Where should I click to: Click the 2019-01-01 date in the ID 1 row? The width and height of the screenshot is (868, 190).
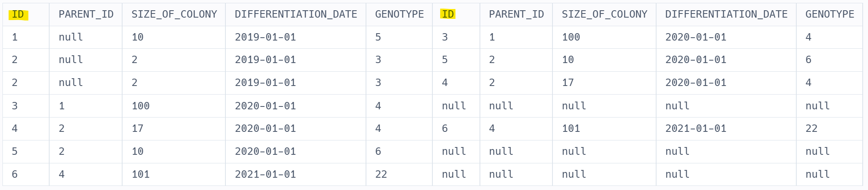coord(265,38)
